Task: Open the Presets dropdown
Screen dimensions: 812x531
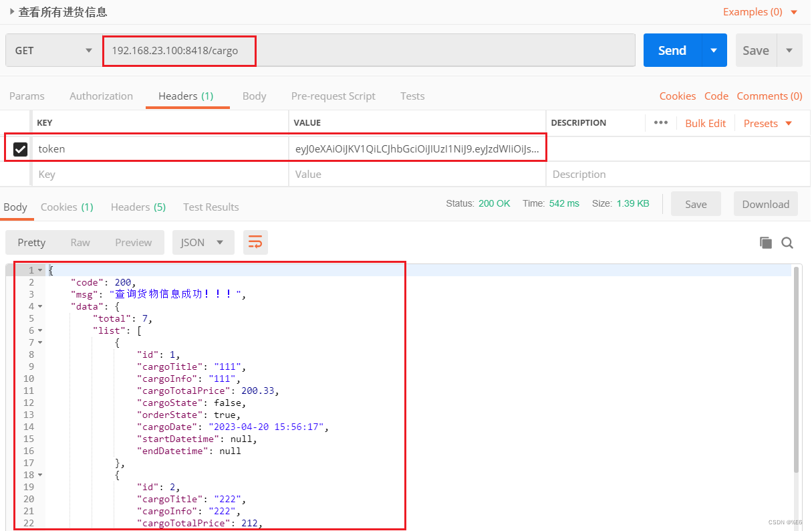Action: (x=767, y=123)
